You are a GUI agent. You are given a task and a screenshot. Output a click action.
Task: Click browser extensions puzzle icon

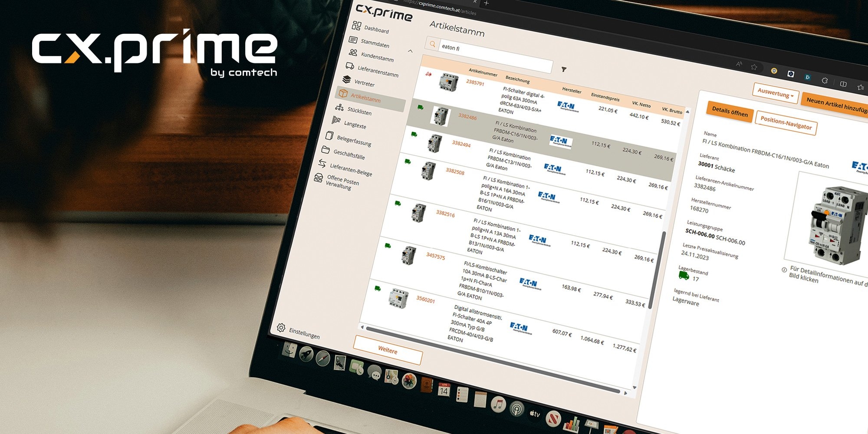click(x=825, y=80)
